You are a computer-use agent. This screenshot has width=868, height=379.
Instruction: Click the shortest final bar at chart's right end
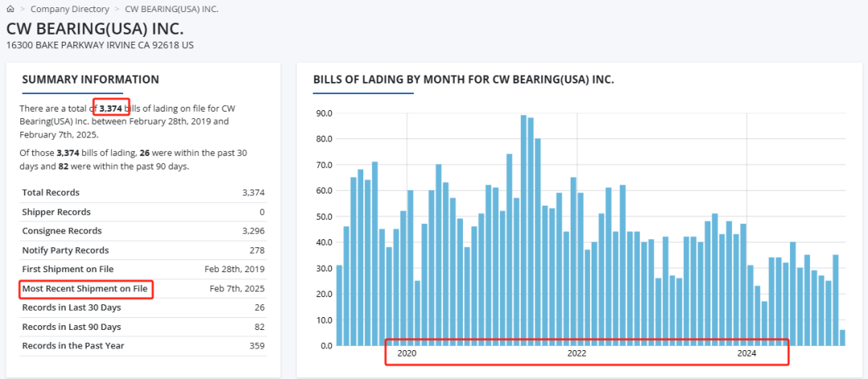coord(842,338)
